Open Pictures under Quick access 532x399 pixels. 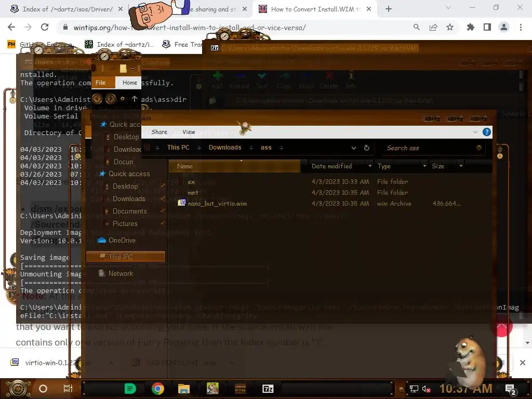pyautogui.click(x=125, y=224)
